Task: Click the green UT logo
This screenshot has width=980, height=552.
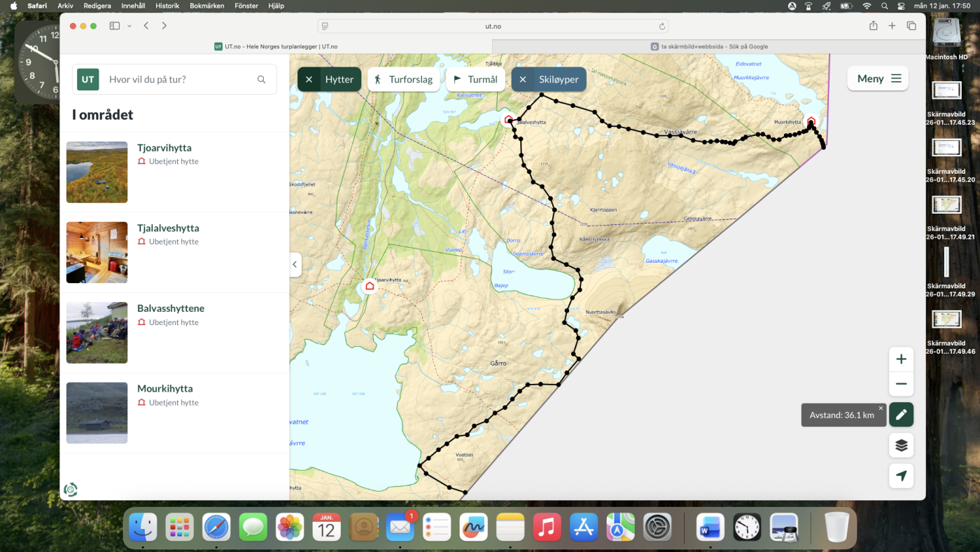Action: 88,80
